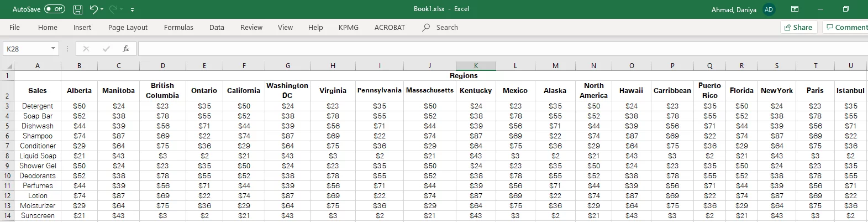Click the Puerto Rico header cell
The image size is (868, 222).
pos(709,90)
